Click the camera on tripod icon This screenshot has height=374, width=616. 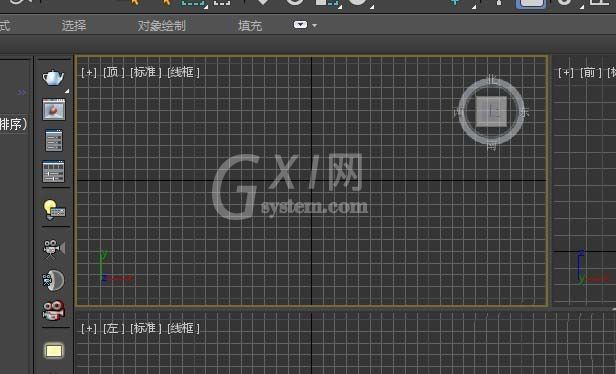[53, 249]
